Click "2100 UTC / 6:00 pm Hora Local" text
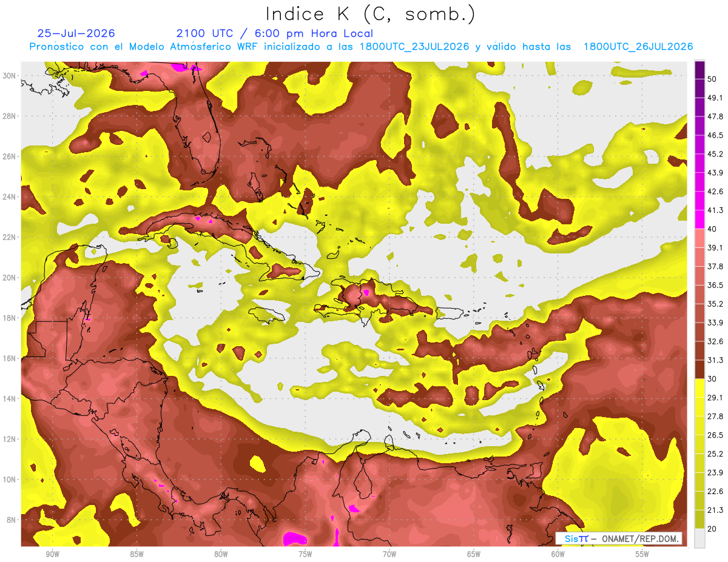 click(x=275, y=33)
